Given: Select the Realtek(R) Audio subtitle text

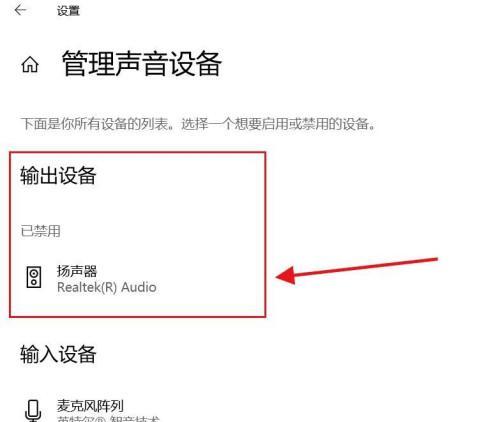Looking at the screenshot, I should tap(107, 287).
